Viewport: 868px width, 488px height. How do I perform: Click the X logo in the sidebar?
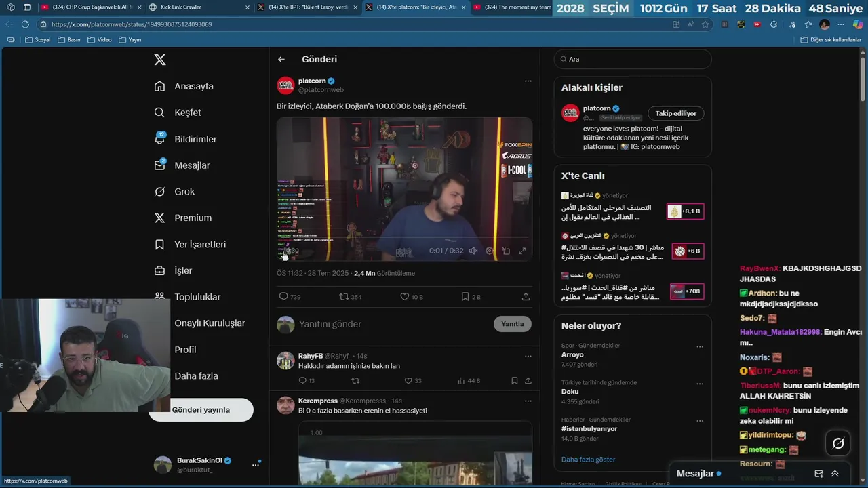160,60
